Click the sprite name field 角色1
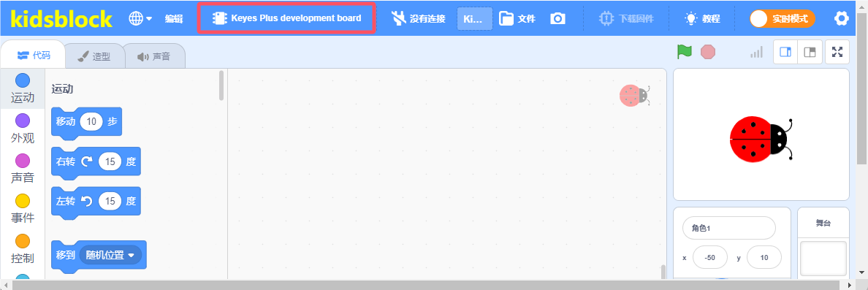 pyautogui.click(x=729, y=228)
